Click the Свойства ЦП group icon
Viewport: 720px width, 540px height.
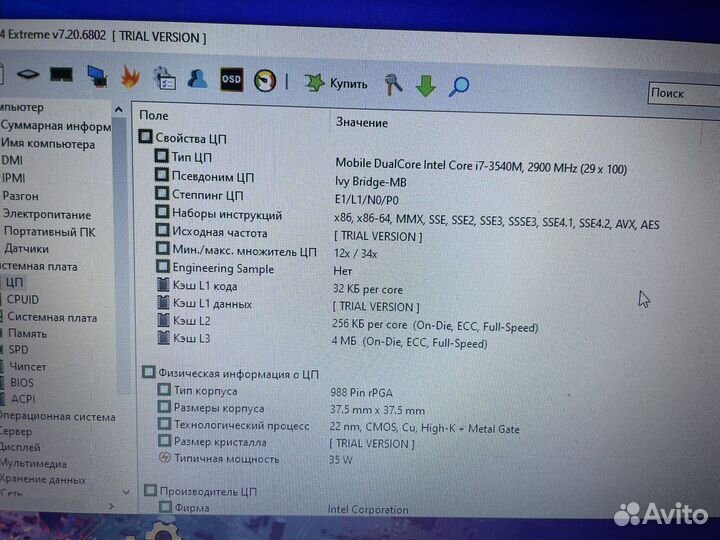click(x=145, y=136)
